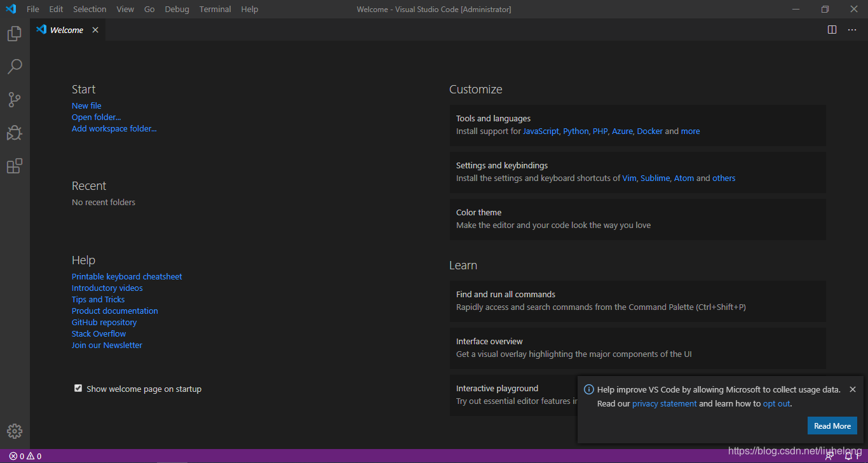
Task: Open the File menu
Action: point(33,9)
